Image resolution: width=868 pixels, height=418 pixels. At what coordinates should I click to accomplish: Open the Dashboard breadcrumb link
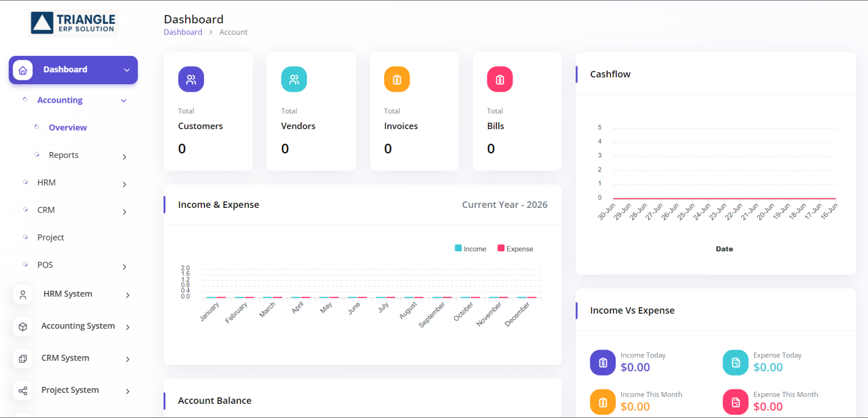183,32
